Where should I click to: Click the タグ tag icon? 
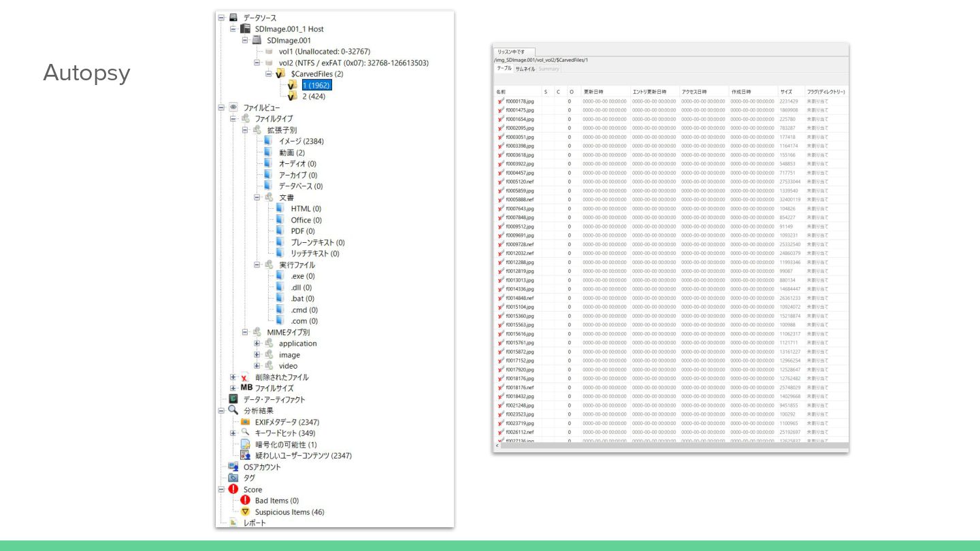233,478
